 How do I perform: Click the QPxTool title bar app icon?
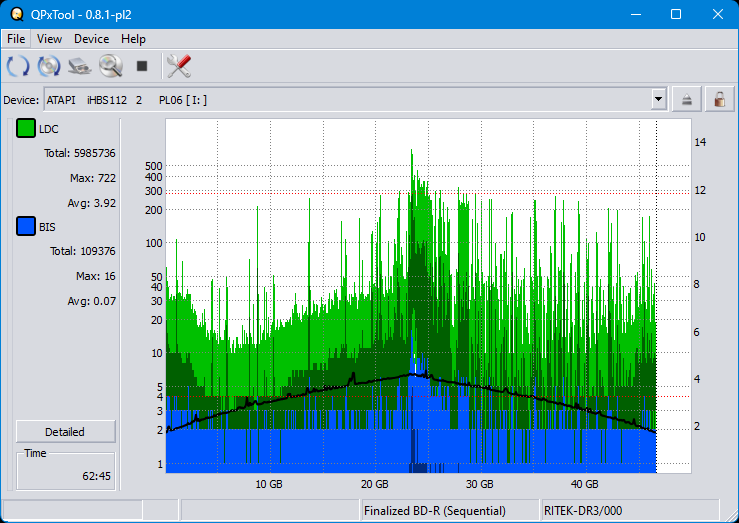tap(16, 14)
